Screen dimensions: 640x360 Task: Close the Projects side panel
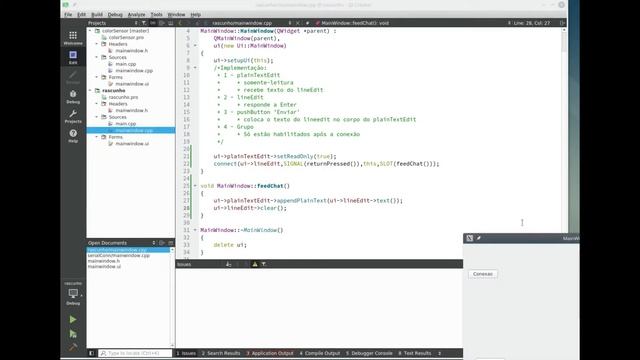point(171,23)
